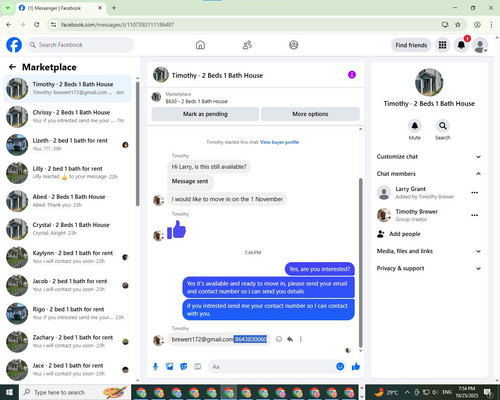This screenshot has height=400, width=500.
Task: Record a voice clip with the microphone icon
Action: tap(155, 367)
